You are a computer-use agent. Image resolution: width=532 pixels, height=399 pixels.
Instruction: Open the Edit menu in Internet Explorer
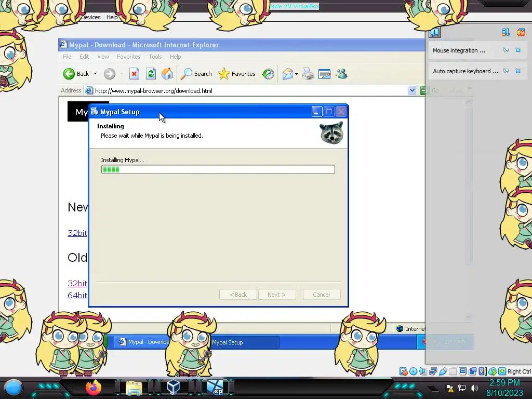(x=84, y=57)
